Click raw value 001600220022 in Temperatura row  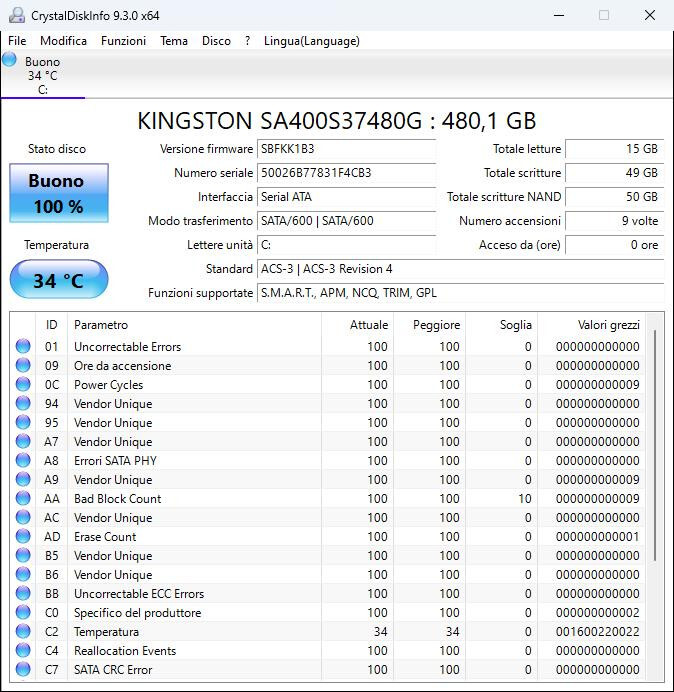coord(598,632)
